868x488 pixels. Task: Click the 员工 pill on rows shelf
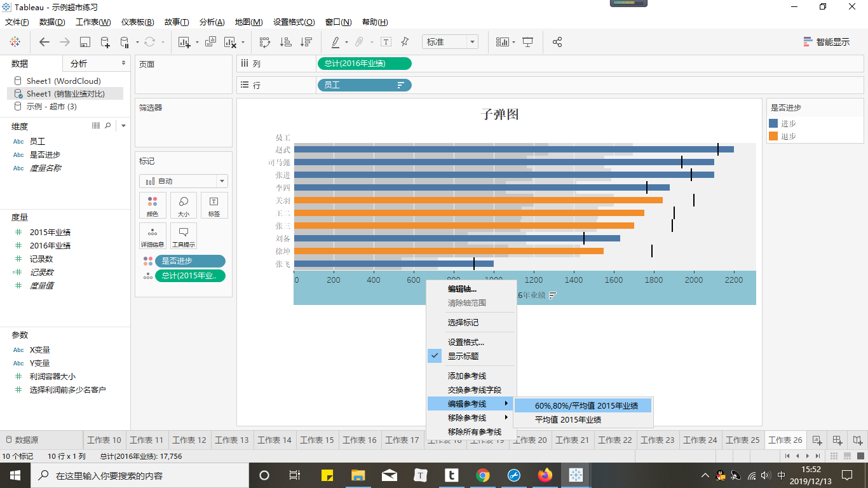(x=364, y=85)
